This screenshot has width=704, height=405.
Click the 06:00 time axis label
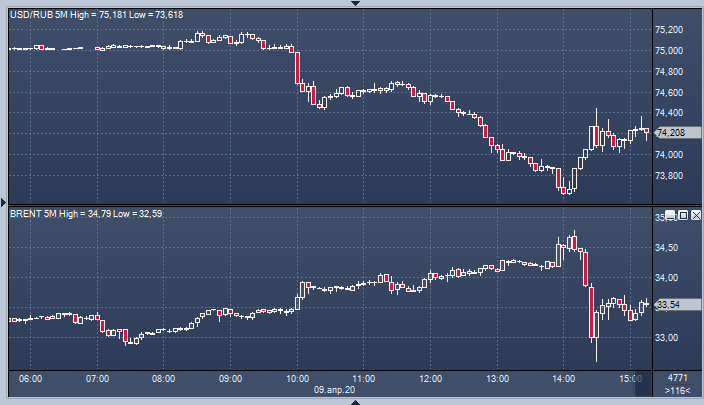click(x=30, y=379)
